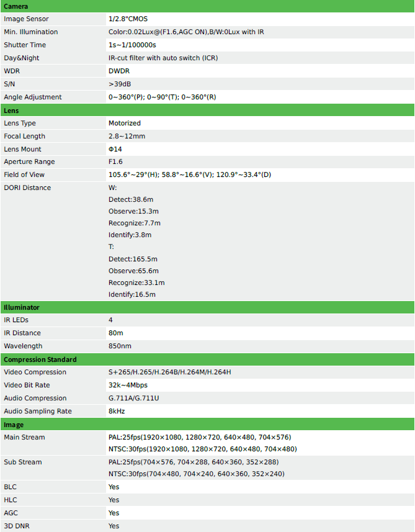Click the Image section header
Image resolution: width=415 pixels, height=532 pixels.
207,425
